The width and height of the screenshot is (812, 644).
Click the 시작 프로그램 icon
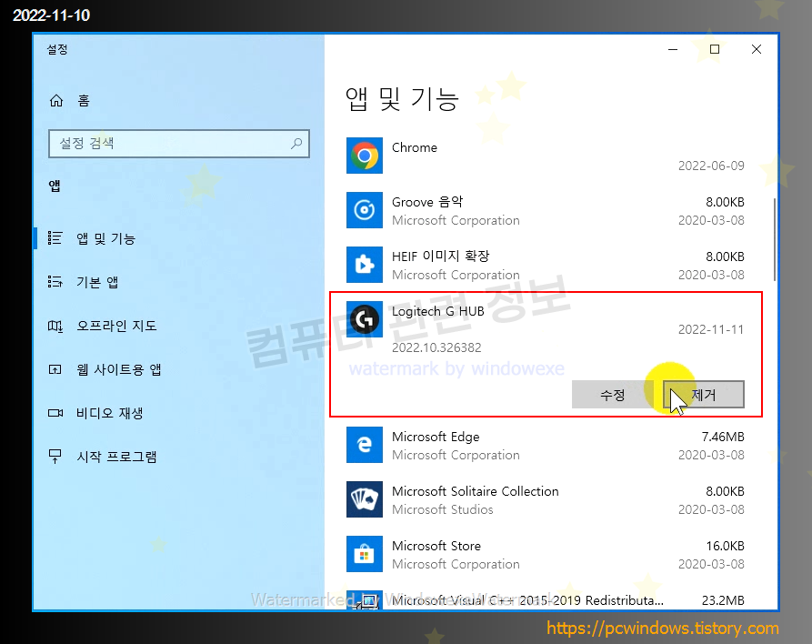(55, 457)
